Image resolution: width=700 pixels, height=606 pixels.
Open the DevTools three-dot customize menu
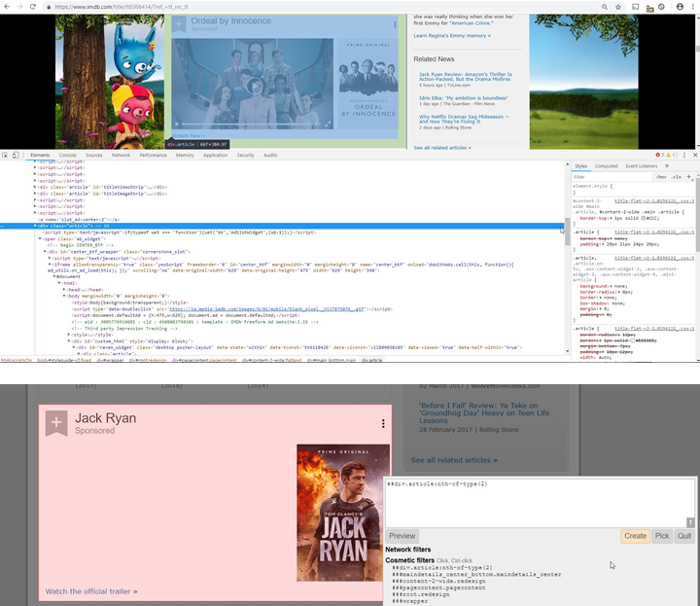pyautogui.click(x=684, y=155)
